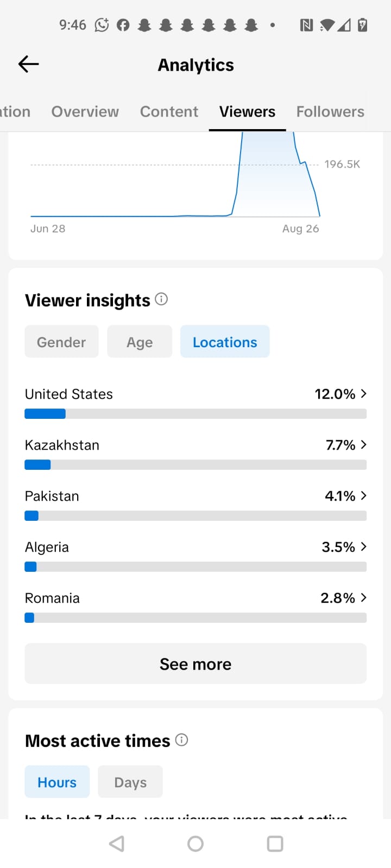Tap Android recent apps square

click(275, 844)
